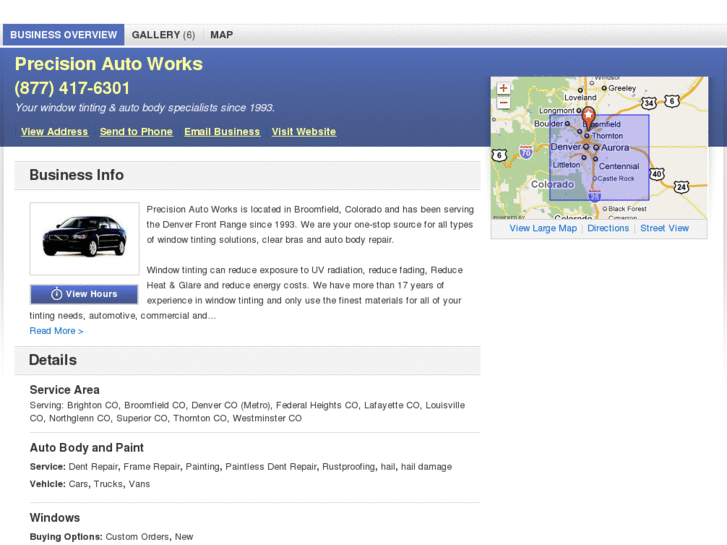
Task: Expand description with Read More link
Action: [57, 331]
